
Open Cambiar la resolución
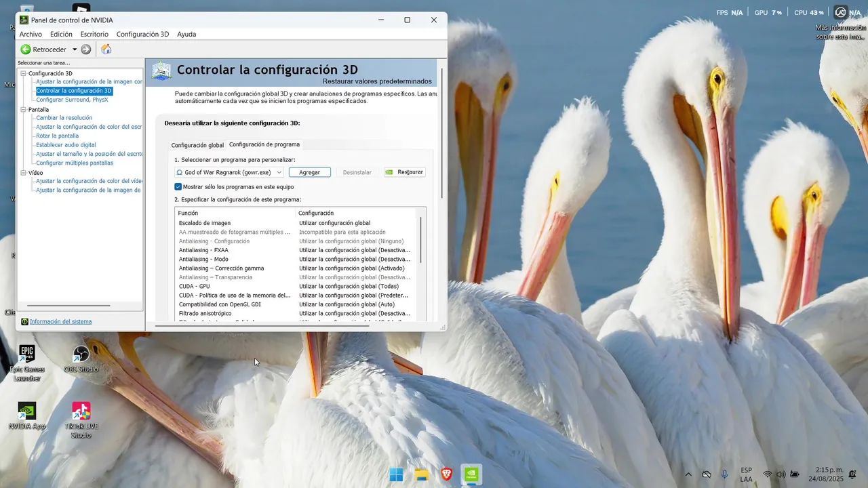pos(64,118)
